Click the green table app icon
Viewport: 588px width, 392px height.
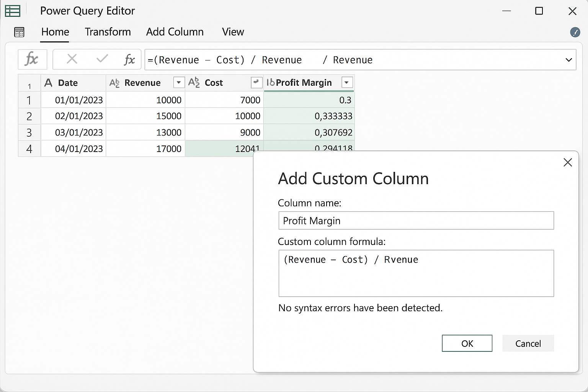[x=12, y=11]
